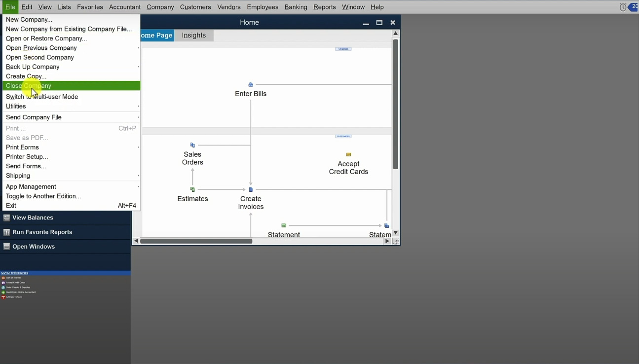Image resolution: width=639 pixels, height=364 pixels.
Task: Open the Customers menu
Action: click(x=195, y=7)
